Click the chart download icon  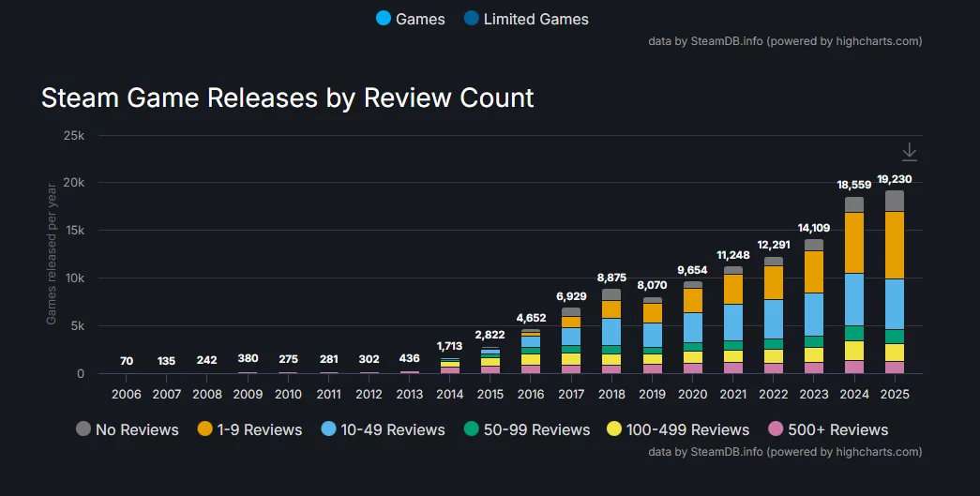coord(909,152)
